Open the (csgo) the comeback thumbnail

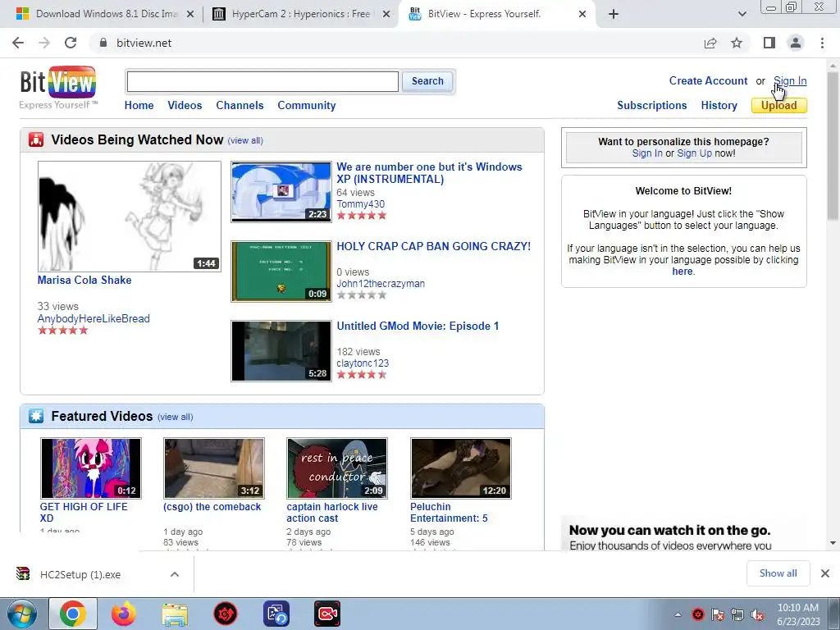coord(214,468)
